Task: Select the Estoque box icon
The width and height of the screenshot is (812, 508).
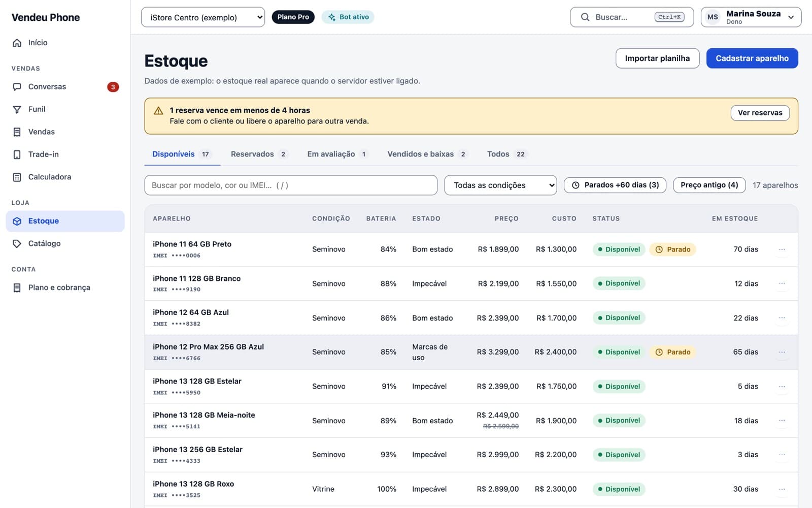Action: pos(17,221)
